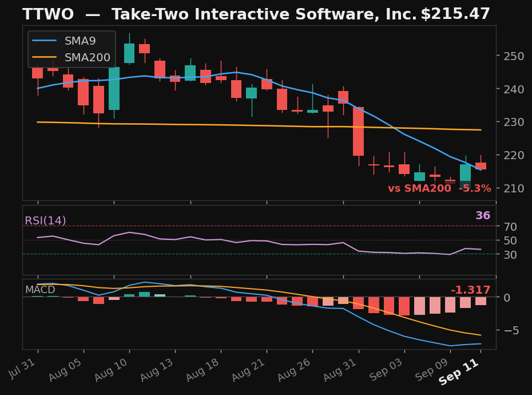
Task: Click the orange SMA200 legend line swatch
Action: [45, 57]
